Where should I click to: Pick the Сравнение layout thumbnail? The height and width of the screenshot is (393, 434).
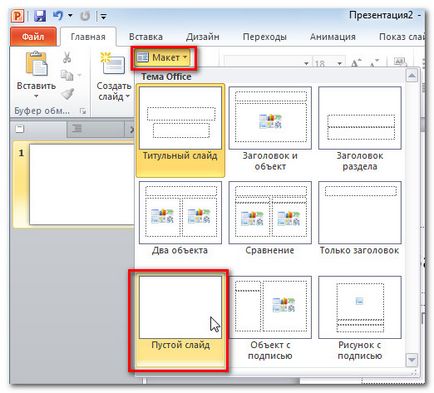[x=270, y=218]
